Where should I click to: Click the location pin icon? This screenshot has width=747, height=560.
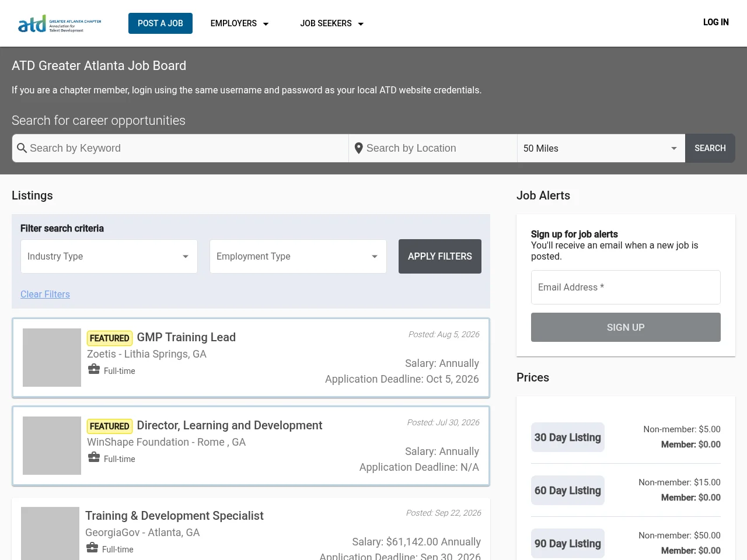tap(359, 148)
